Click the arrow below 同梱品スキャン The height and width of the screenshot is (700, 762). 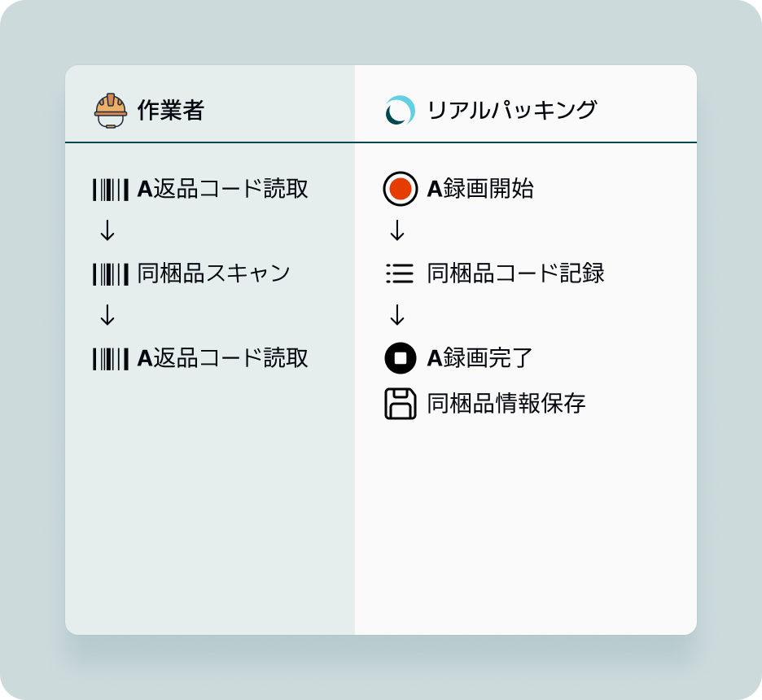[x=107, y=315]
